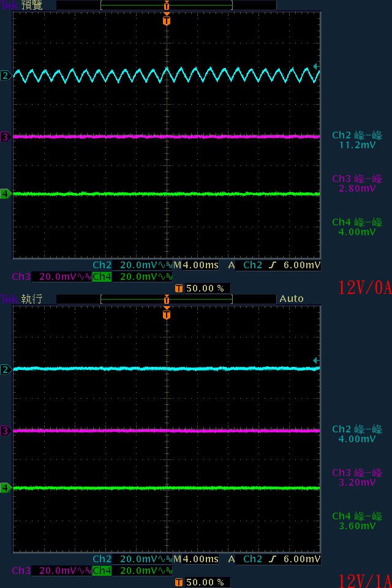Screen dimensions: 392x588
Task: Click the Ch3 ground marker in the 預覽 capture
Action: pos(6,137)
